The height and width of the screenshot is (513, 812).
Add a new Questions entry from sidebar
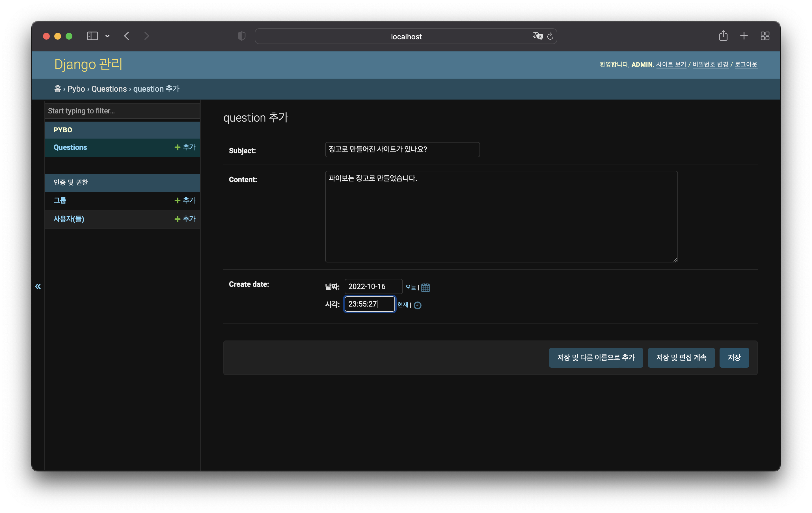click(185, 147)
